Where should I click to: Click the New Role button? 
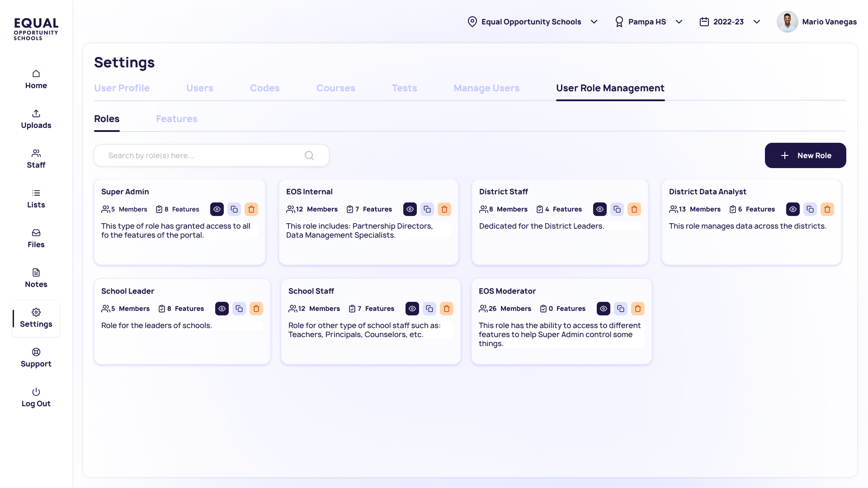tap(805, 155)
